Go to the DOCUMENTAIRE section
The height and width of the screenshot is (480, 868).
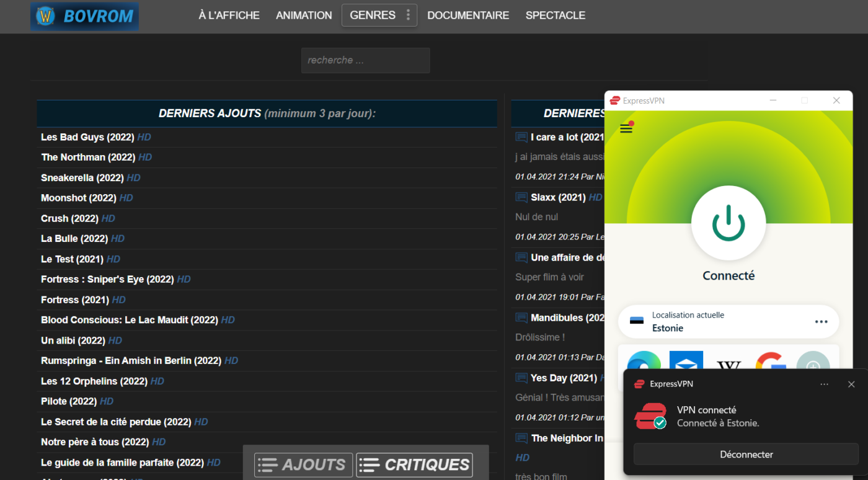click(468, 16)
